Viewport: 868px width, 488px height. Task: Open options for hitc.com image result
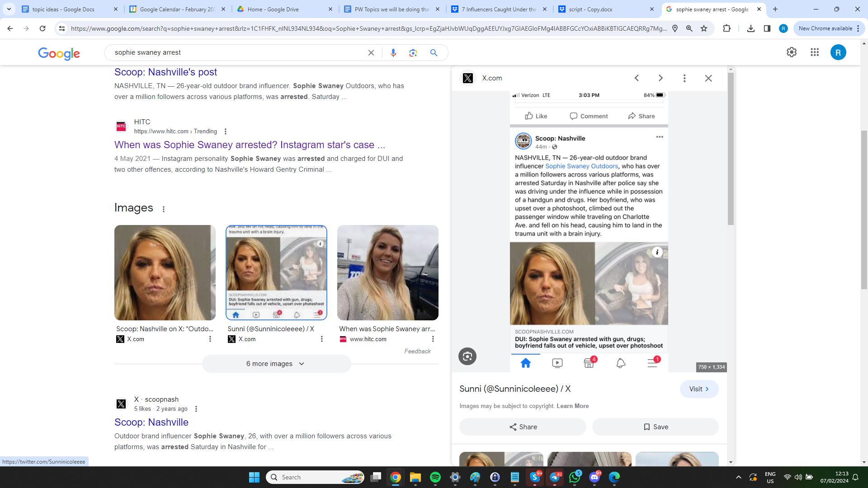(x=433, y=339)
